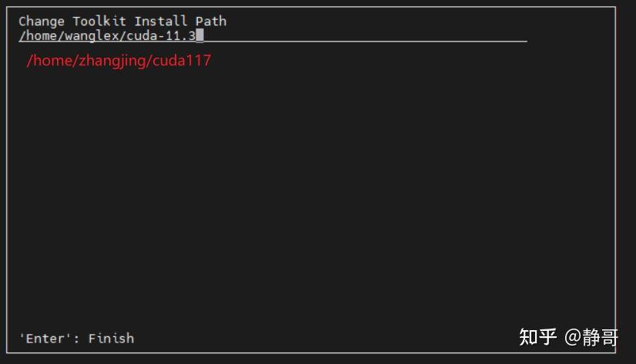Screen dimensions: 636x364
Task: Click the word Change in the title
Action: coord(42,21)
